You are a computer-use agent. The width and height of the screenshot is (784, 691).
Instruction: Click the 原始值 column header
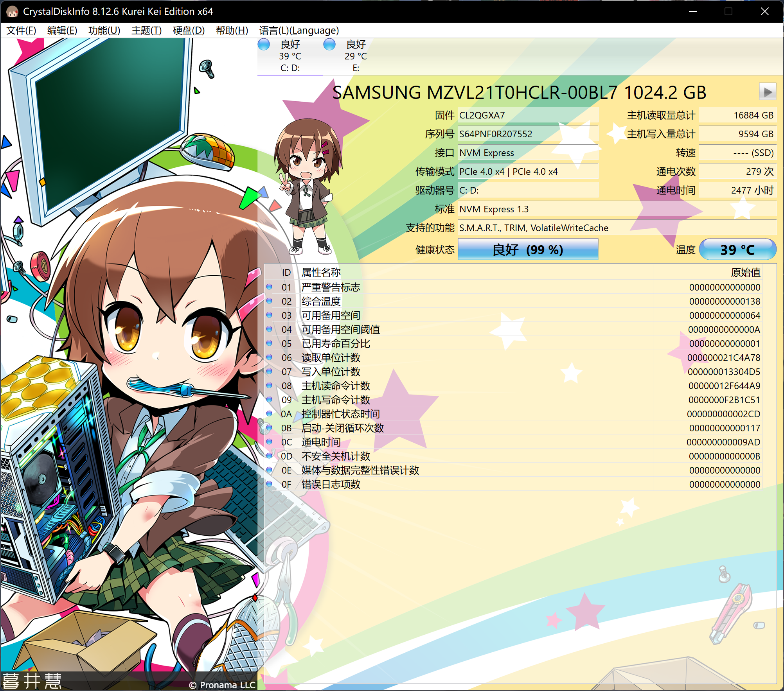(x=745, y=272)
